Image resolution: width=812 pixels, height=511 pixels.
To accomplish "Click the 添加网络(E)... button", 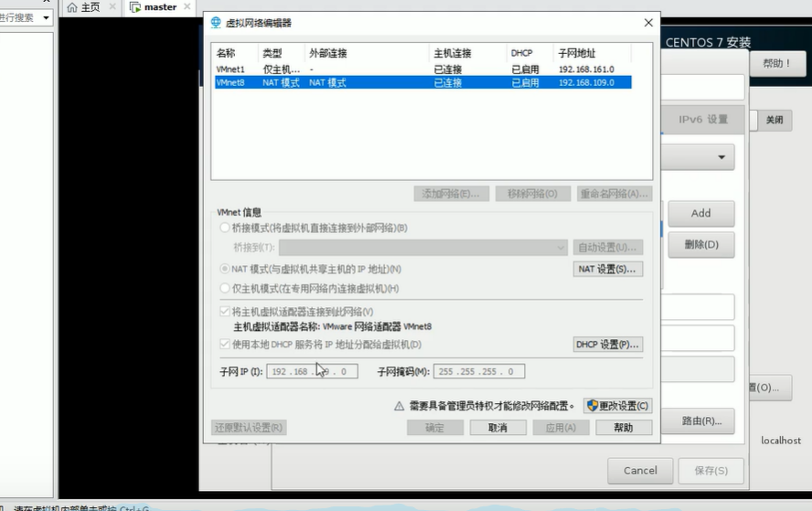I will pyautogui.click(x=451, y=194).
